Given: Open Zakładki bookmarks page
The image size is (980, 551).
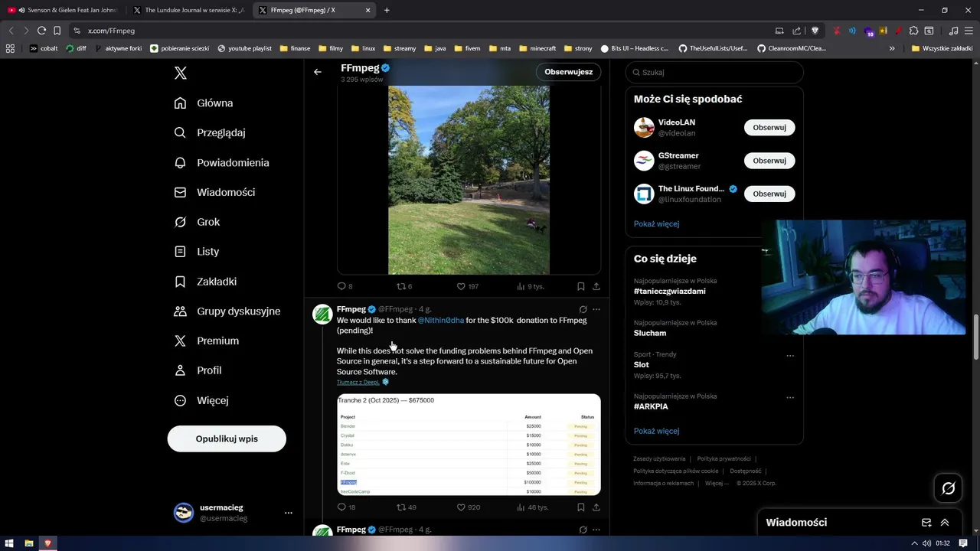Looking at the screenshot, I should click(205, 282).
